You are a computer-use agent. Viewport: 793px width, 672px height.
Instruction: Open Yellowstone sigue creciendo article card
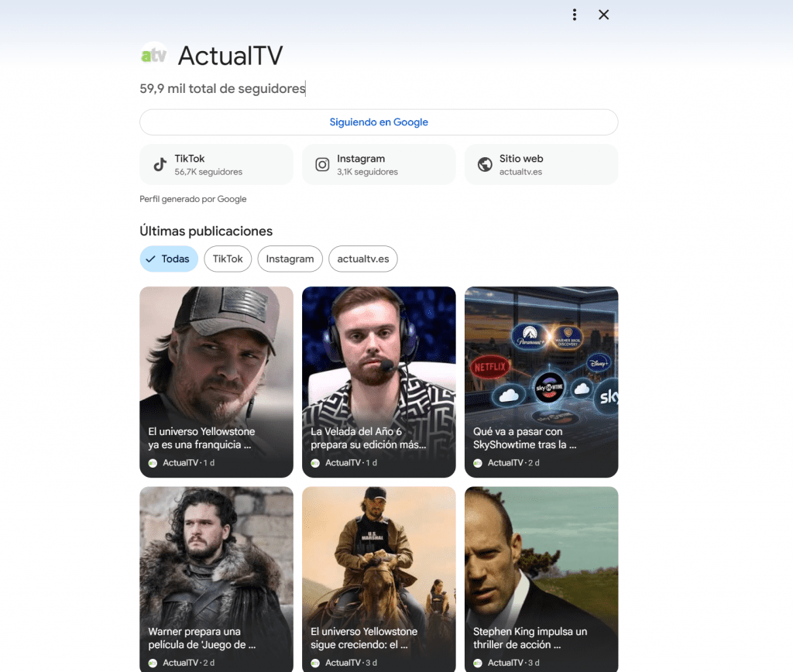tap(379, 579)
